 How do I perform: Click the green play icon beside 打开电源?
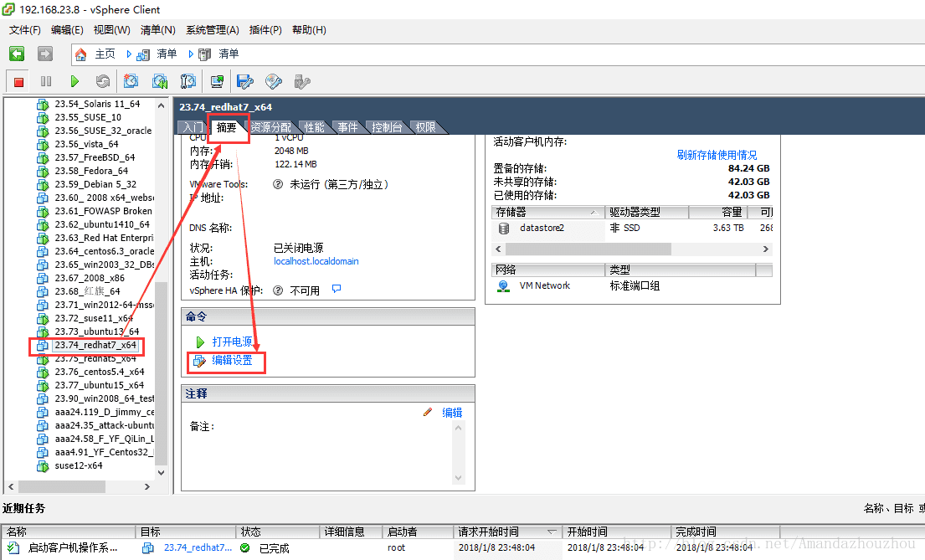[200, 342]
